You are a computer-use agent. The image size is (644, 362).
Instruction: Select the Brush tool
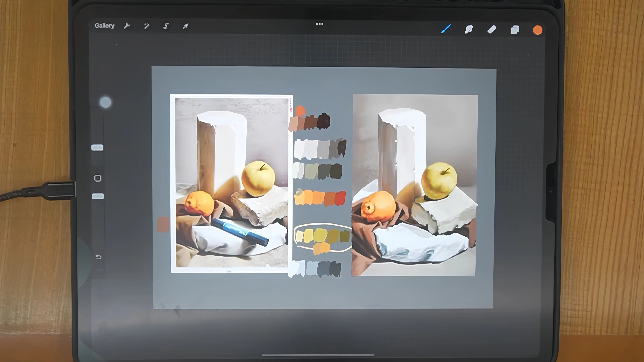click(446, 29)
